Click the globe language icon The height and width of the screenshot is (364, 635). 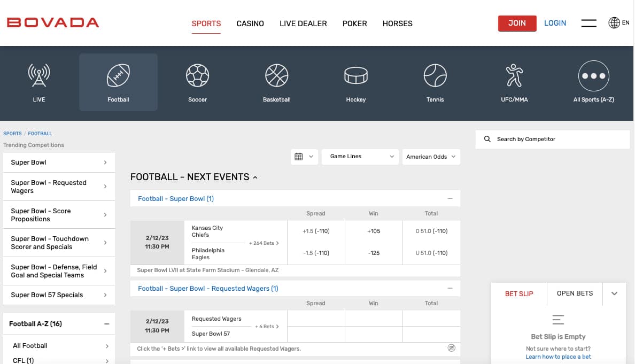pos(614,22)
